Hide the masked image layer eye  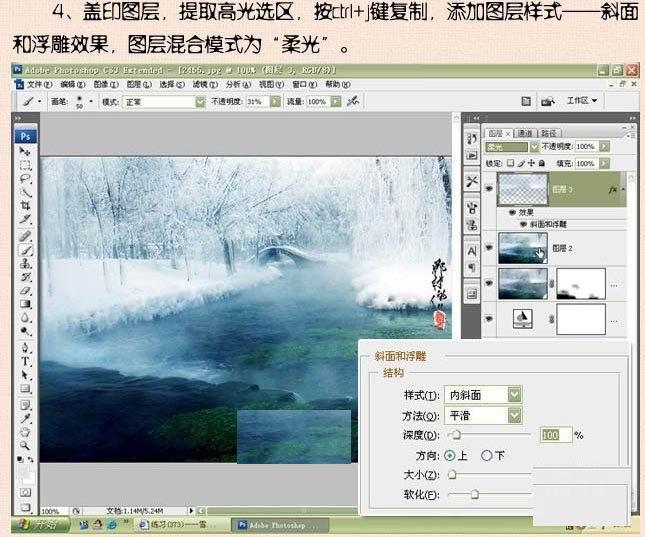[x=489, y=283]
